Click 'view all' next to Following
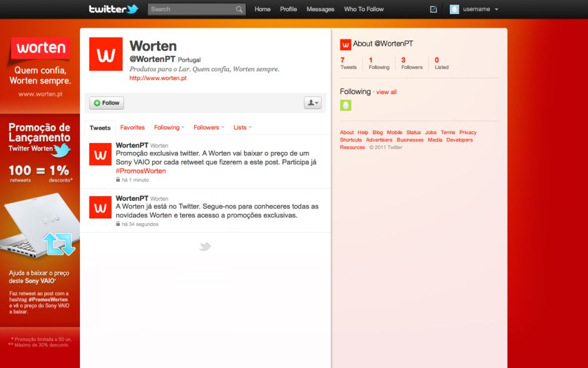The height and width of the screenshot is (368, 588). coord(386,92)
